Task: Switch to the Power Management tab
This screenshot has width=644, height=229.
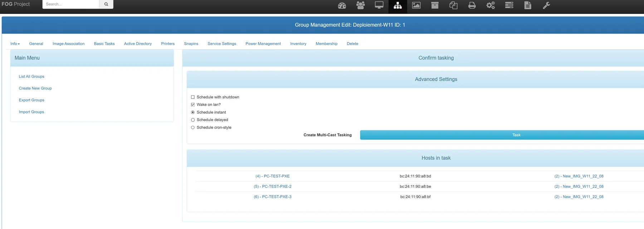Action: pos(263,44)
